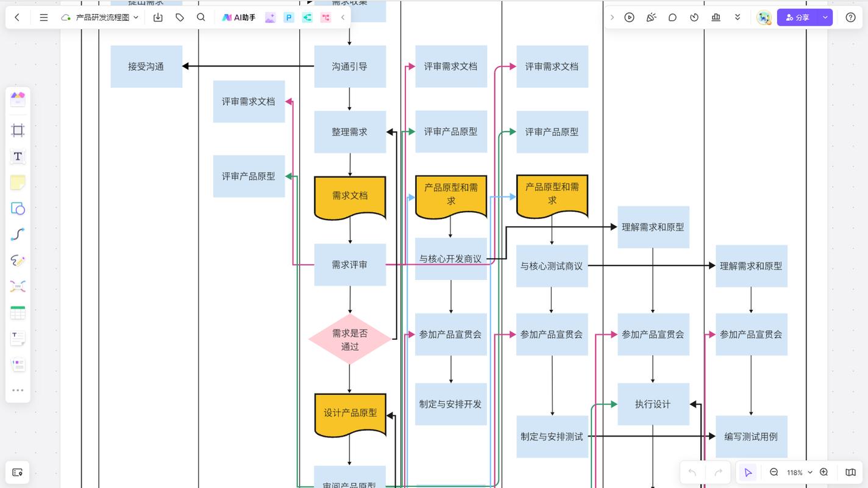
Task: Select the Frame tool
Action: tap(18, 130)
